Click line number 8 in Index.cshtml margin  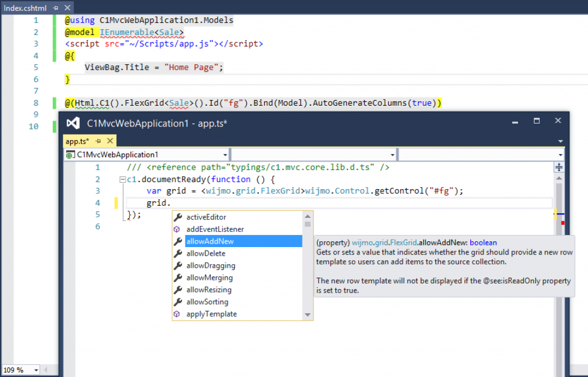(36, 103)
